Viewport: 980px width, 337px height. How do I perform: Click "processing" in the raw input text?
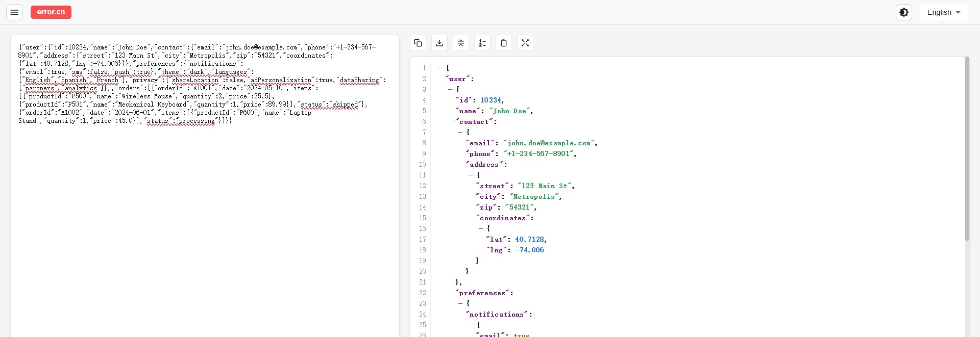197,121
